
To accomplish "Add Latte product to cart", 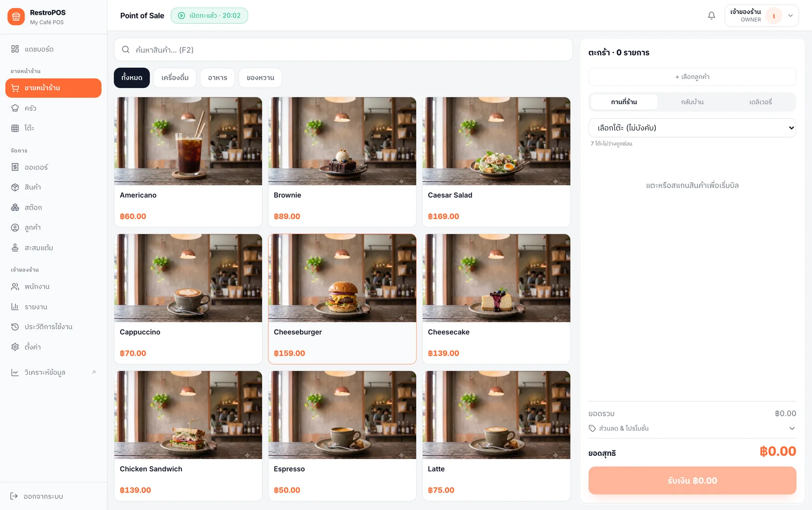I will tap(496, 436).
